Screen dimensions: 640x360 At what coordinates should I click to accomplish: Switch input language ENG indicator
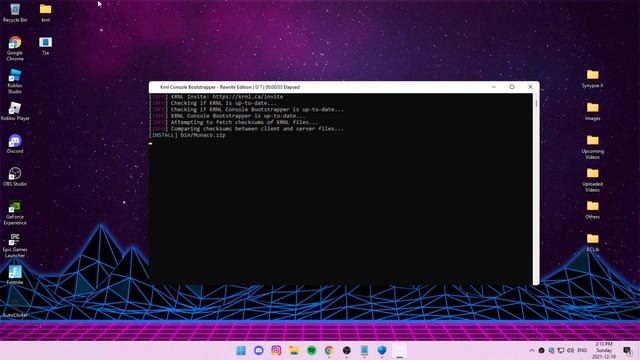point(582,350)
